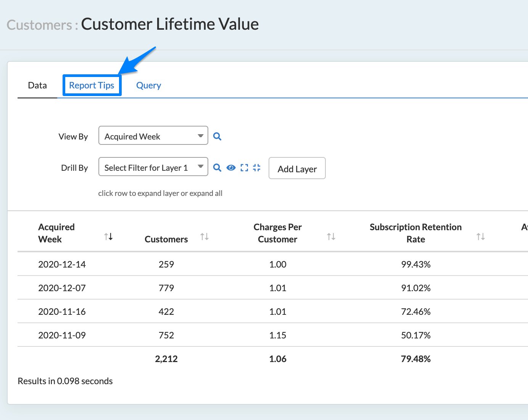This screenshot has height=420, width=528.
Task: Sort by Subscription Retention Rate column
Action: (480, 237)
